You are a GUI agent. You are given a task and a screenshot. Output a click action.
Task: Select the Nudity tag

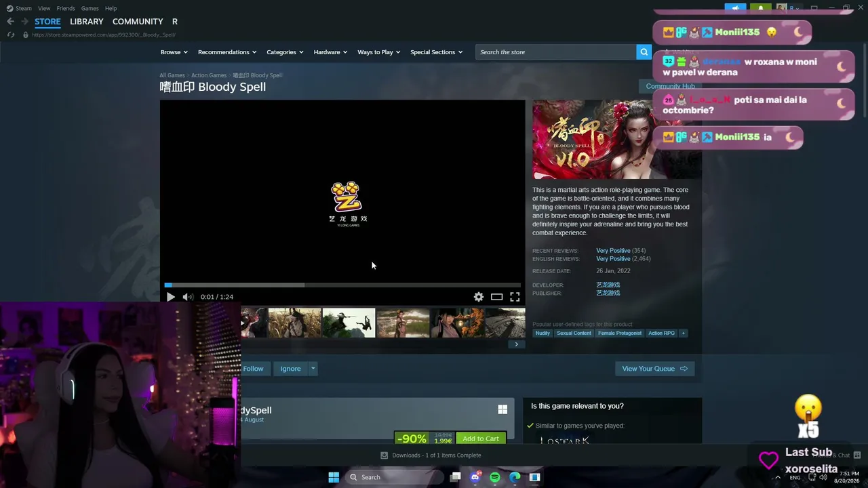click(x=542, y=333)
